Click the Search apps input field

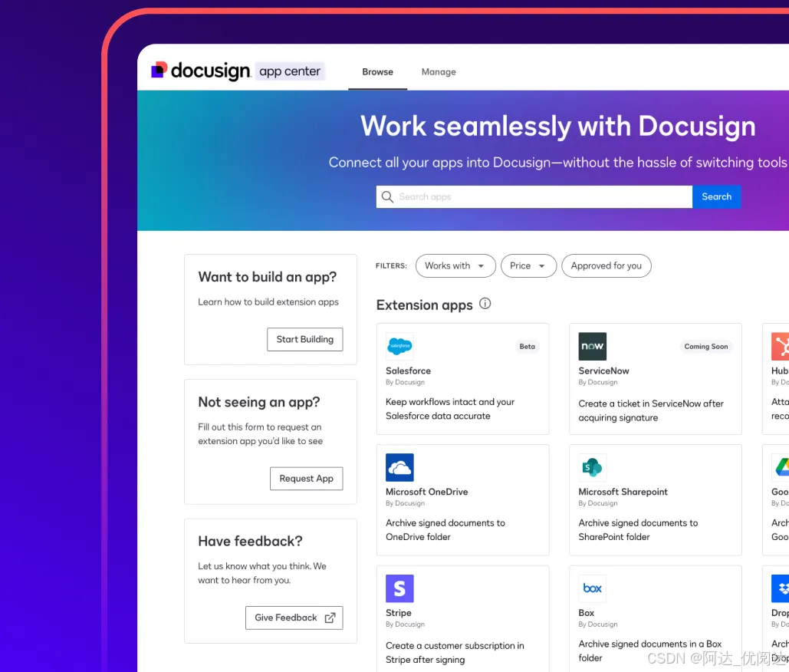click(x=534, y=197)
